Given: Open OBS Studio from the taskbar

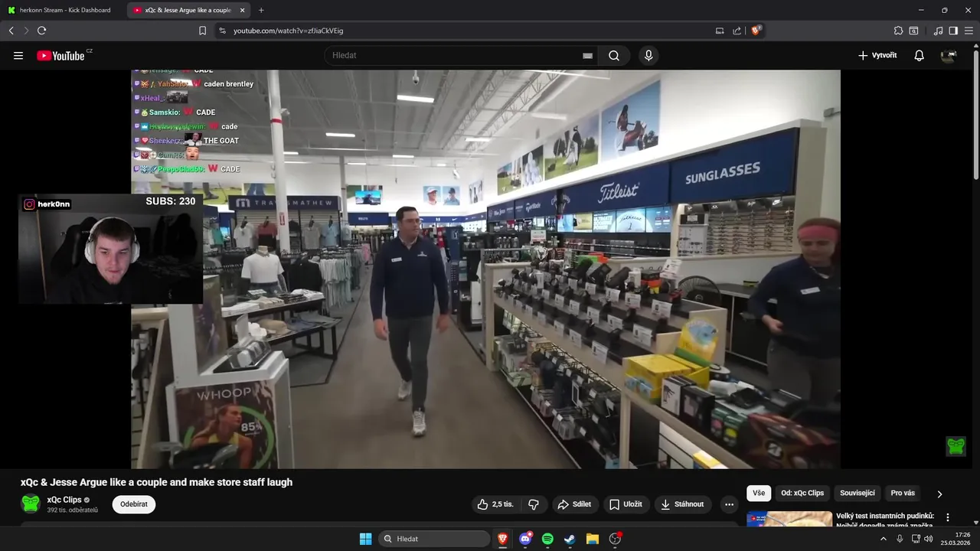Looking at the screenshot, I should pos(615,539).
